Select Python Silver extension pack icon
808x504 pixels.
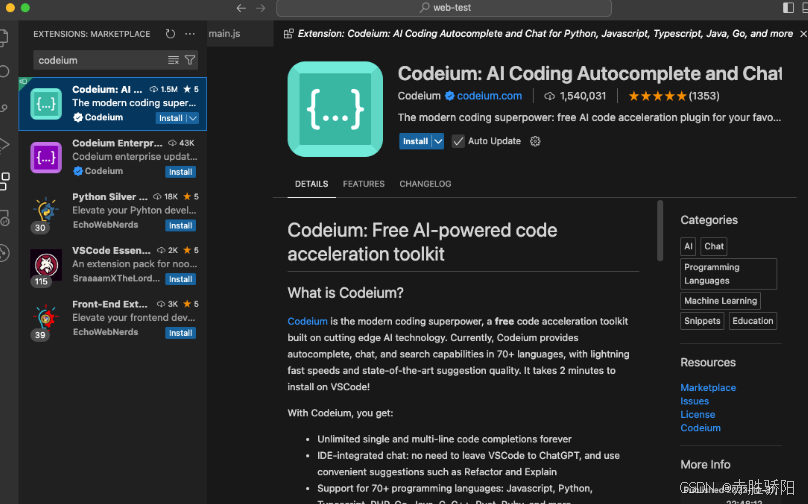coord(46,212)
